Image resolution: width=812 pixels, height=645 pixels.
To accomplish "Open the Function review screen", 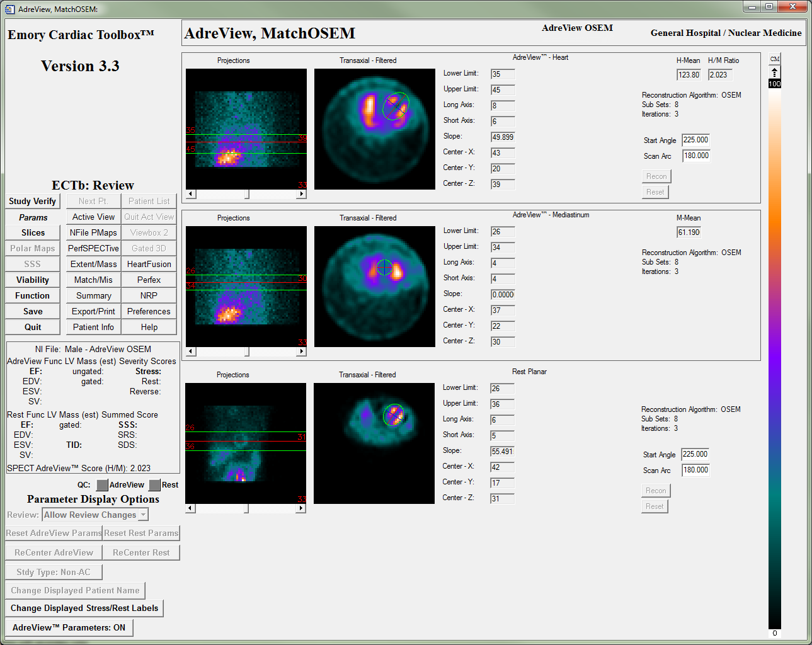I will pos(33,295).
